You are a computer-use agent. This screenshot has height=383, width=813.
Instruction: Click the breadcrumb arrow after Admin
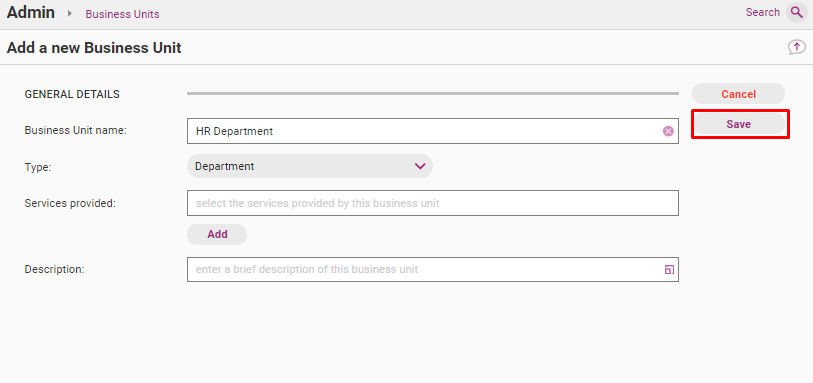pos(69,13)
